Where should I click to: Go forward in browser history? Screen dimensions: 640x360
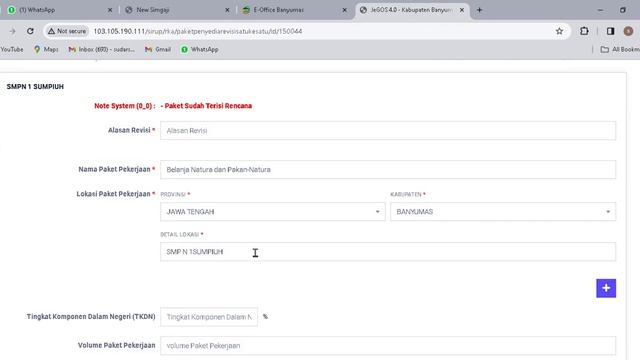click(12, 31)
